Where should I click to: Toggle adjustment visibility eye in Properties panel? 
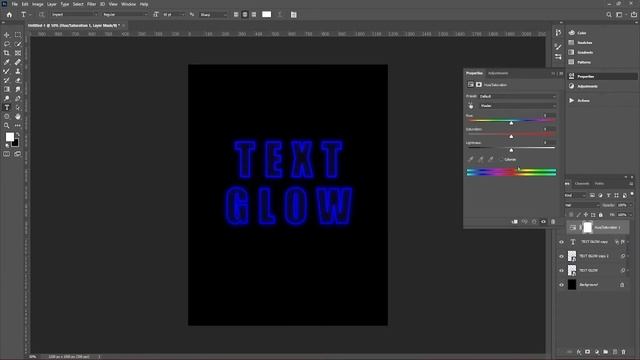[x=543, y=222]
